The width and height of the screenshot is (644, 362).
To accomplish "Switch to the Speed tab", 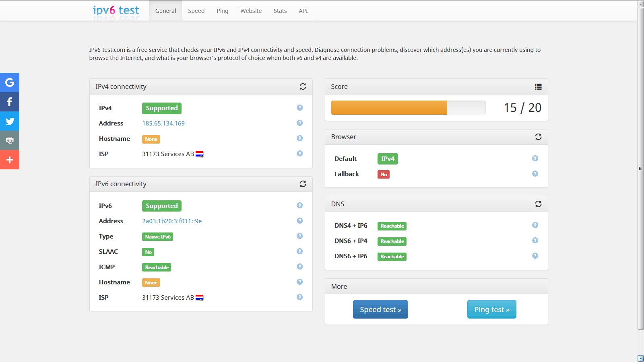I will tap(196, 11).
